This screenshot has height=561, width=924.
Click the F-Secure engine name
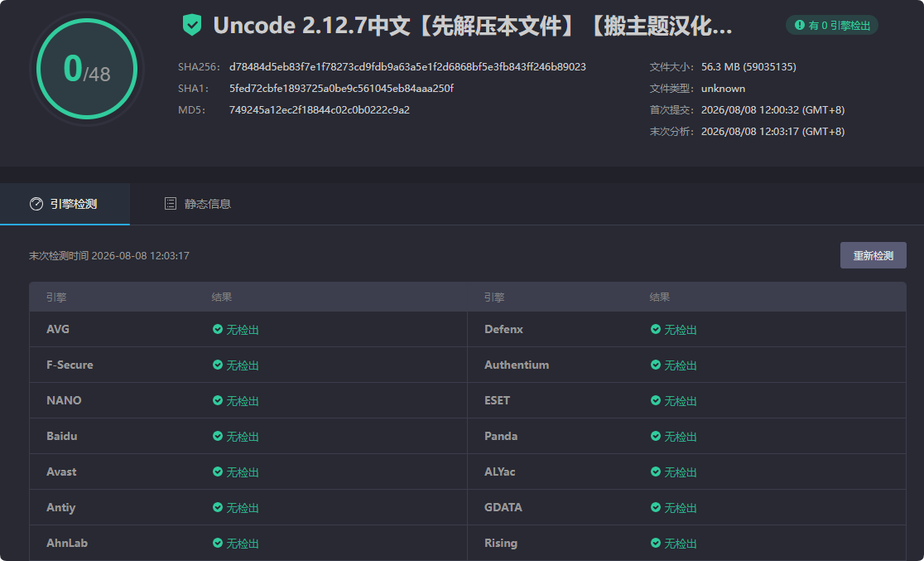tap(70, 365)
